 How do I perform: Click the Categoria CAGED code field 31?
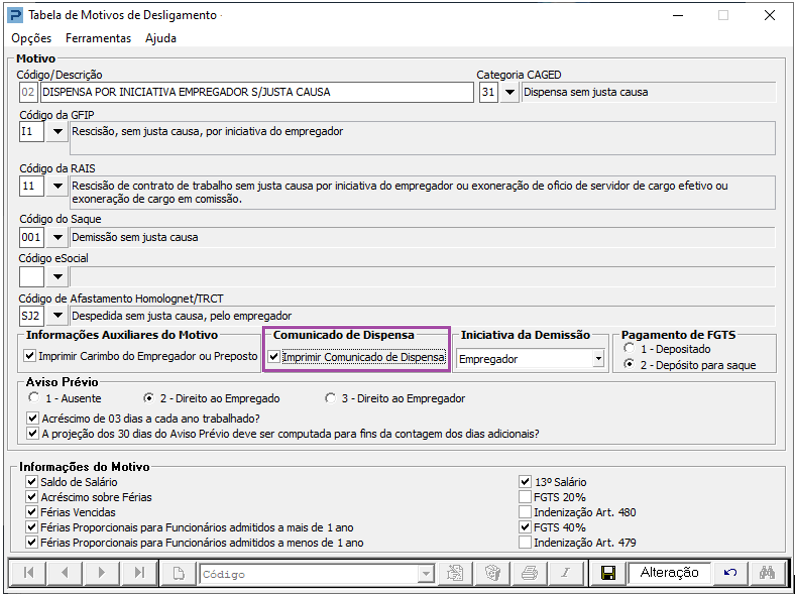point(488,93)
